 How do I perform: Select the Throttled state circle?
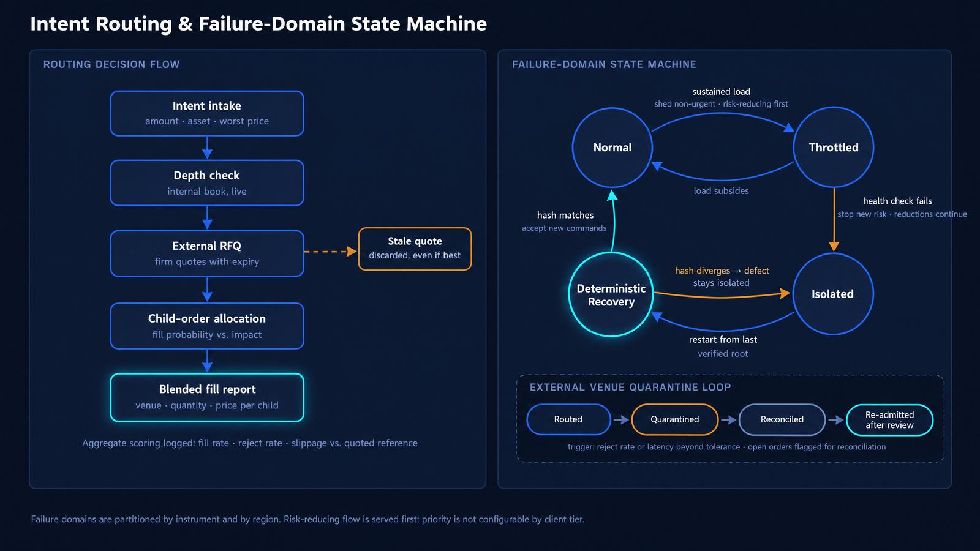coord(833,148)
